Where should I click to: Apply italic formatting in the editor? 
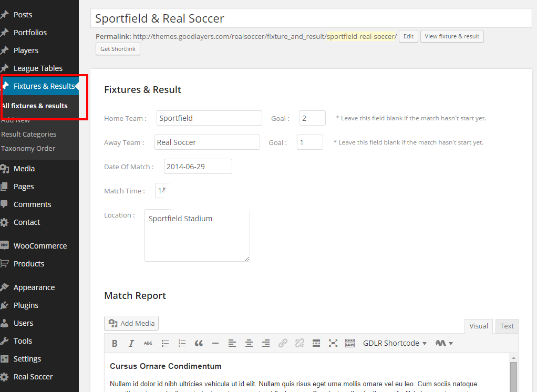[131, 343]
